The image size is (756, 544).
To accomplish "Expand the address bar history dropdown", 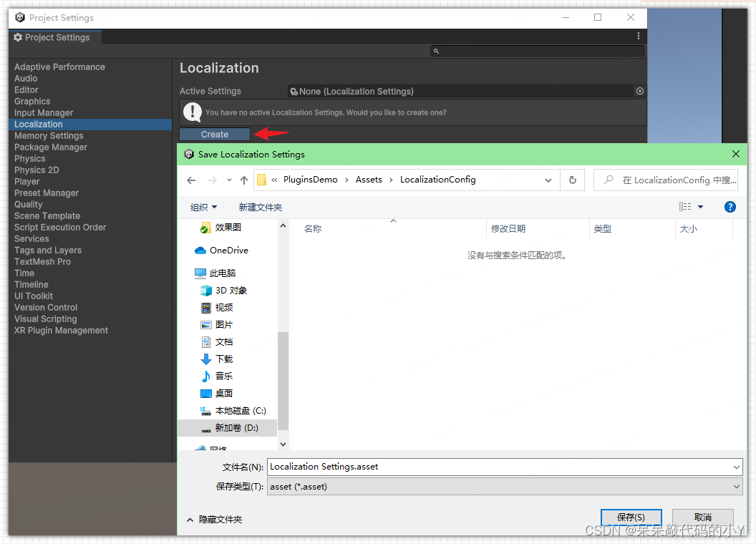I will point(548,180).
